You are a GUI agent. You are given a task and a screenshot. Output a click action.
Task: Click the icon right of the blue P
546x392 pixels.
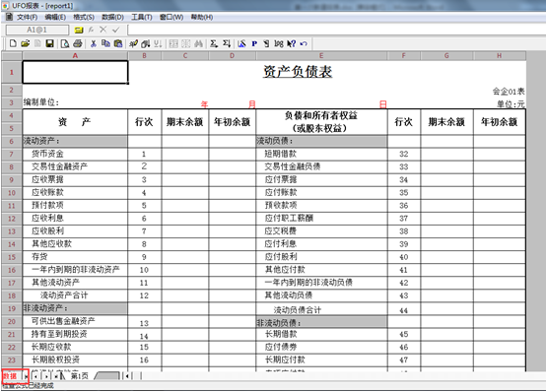[x=266, y=43]
